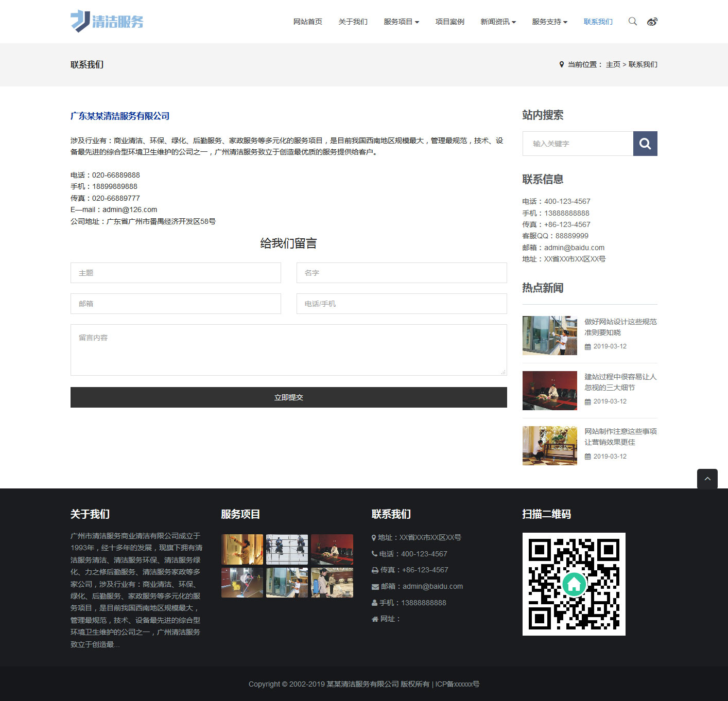This screenshot has height=701, width=728.
Task: Open the 项目案例 menu item
Action: pyautogui.click(x=449, y=22)
